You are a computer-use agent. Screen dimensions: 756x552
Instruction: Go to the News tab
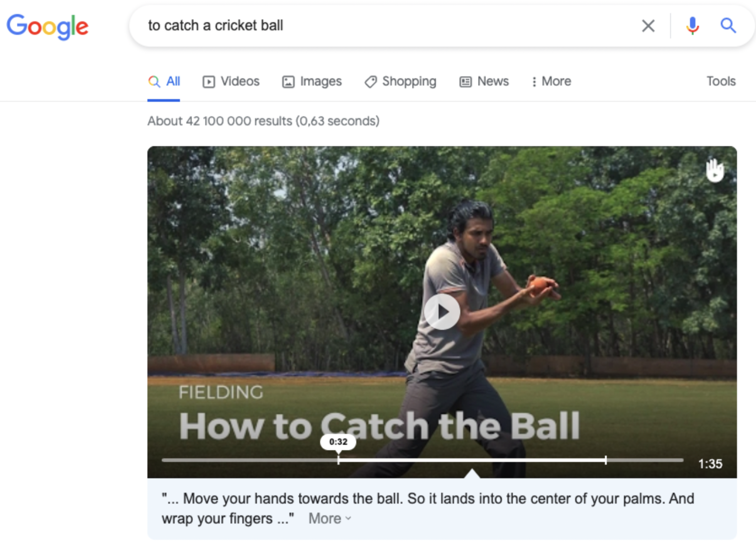pos(484,81)
